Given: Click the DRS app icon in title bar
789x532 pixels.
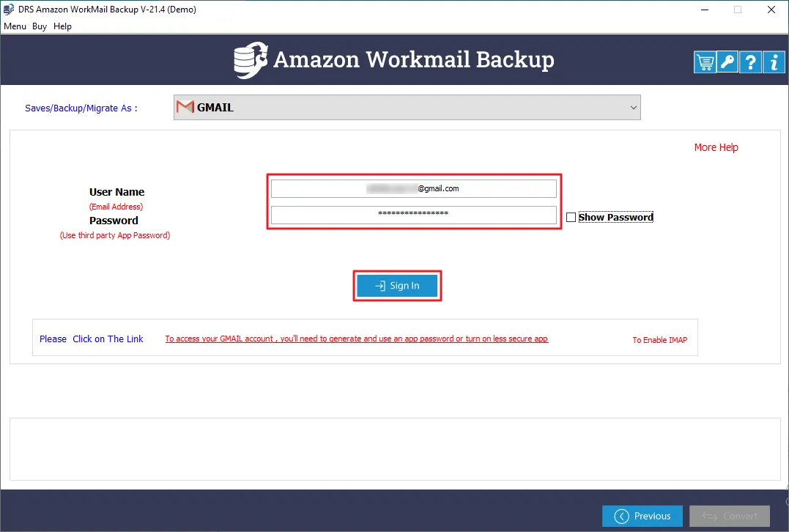Looking at the screenshot, I should 9,10.
